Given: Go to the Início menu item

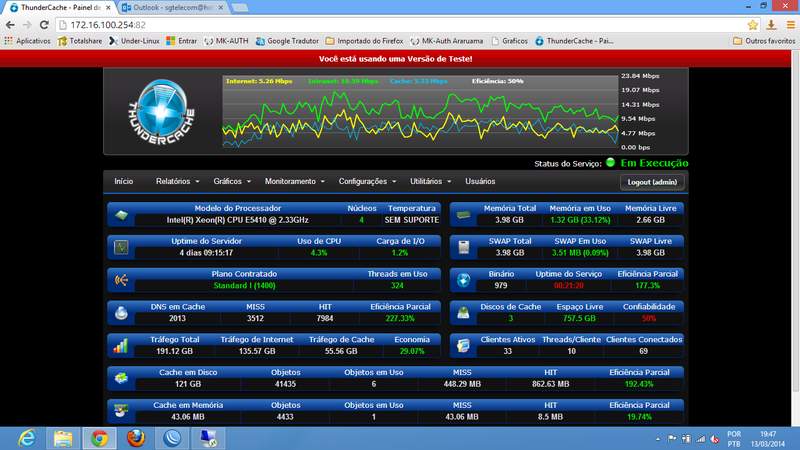Looking at the screenshot, I should click(123, 182).
